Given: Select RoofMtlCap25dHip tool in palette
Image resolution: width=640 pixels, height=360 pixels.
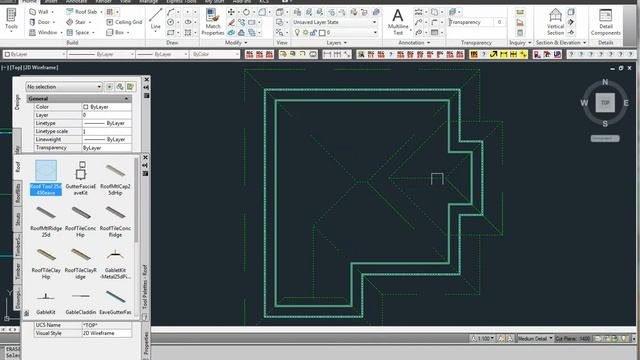Looking at the screenshot, I should click(115, 178).
